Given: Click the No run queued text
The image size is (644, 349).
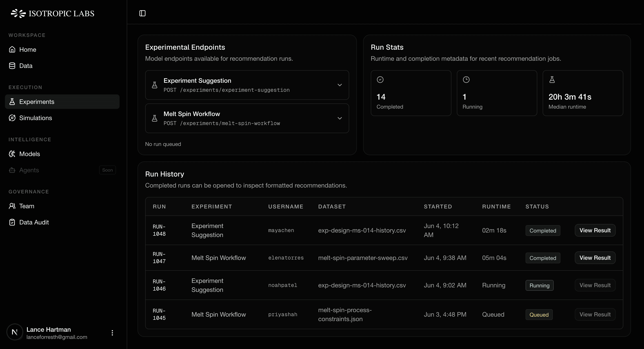Looking at the screenshot, I should point(163,144).
